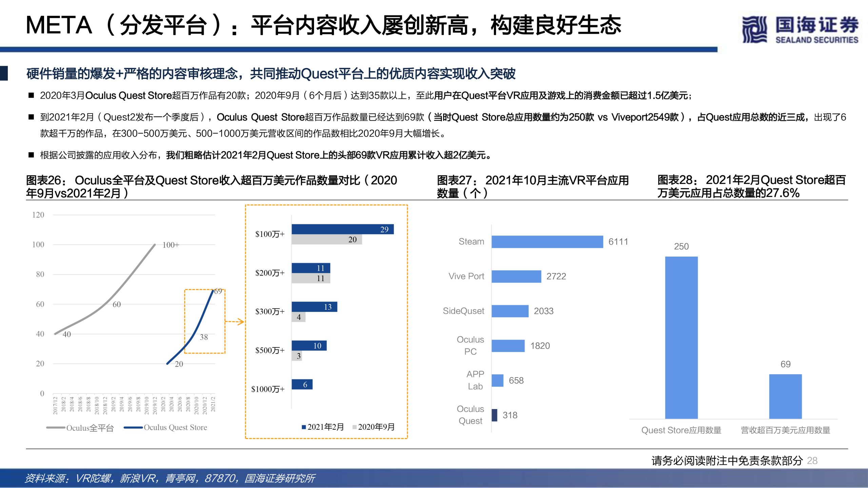The height and width of the screenshot is (488, 868).
Task: Click the 营收超百万美元应用数量 column with 69
Action: tap(785, 396)
